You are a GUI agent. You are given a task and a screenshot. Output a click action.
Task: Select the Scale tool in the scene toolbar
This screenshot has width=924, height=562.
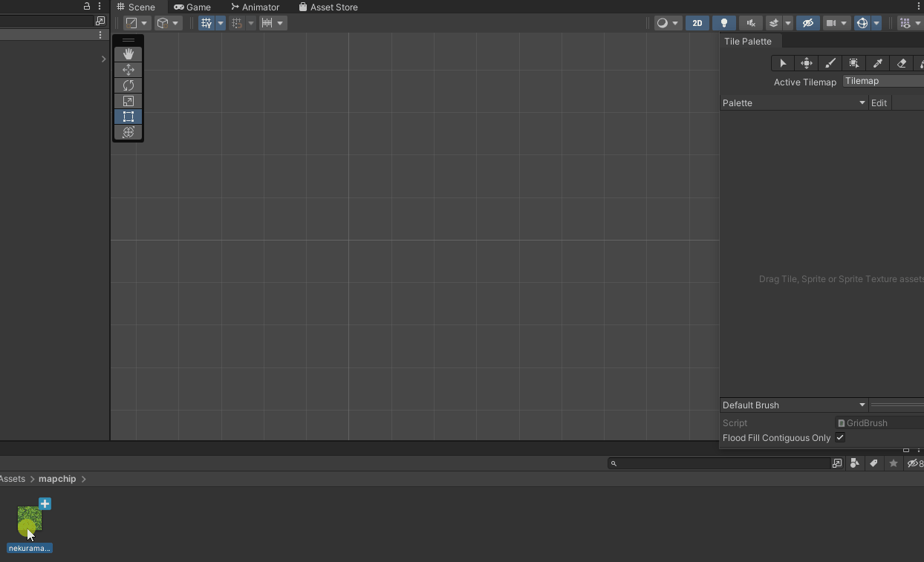point(128,101)
